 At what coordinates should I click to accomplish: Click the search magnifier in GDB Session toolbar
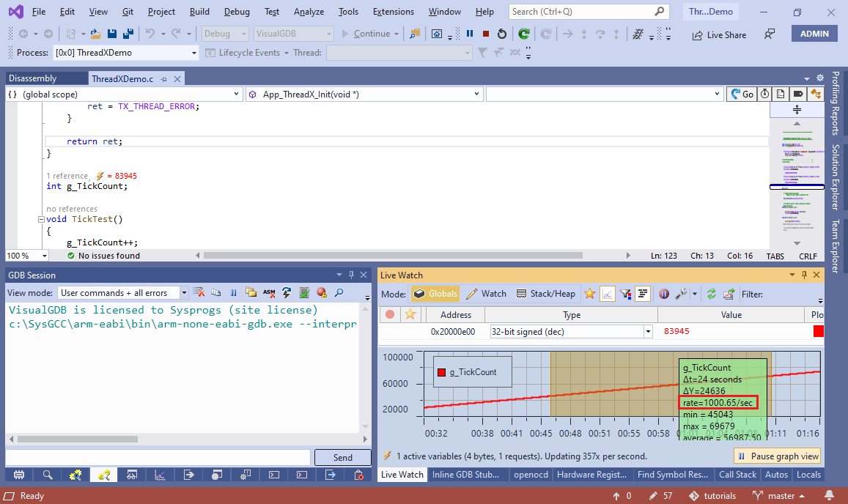(339, 292)
